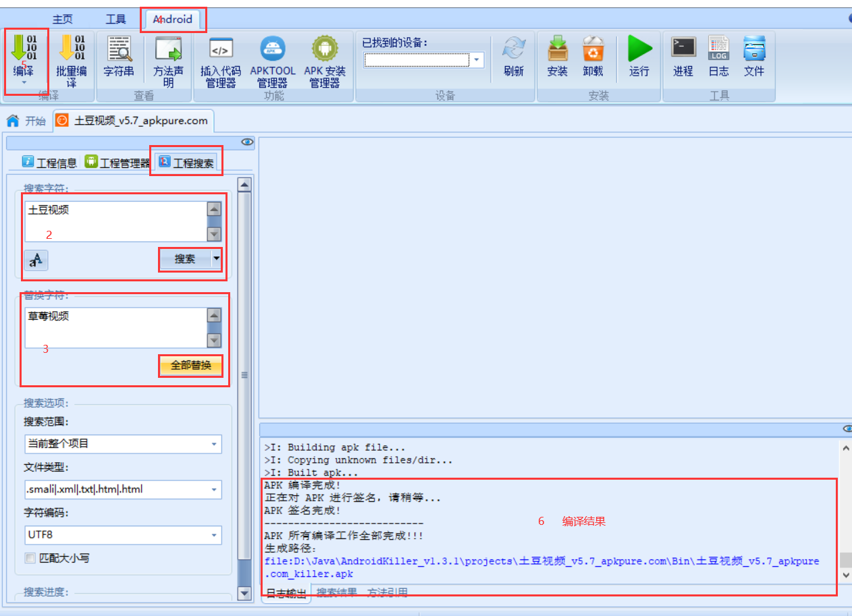Click the 刷新 refresh devices icon
Screen dimensions: 852x616
tap(514, 57)
